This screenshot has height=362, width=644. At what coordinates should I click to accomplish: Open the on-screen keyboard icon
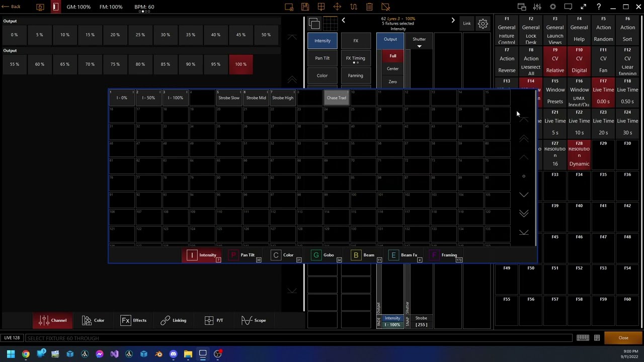point(583,338)
